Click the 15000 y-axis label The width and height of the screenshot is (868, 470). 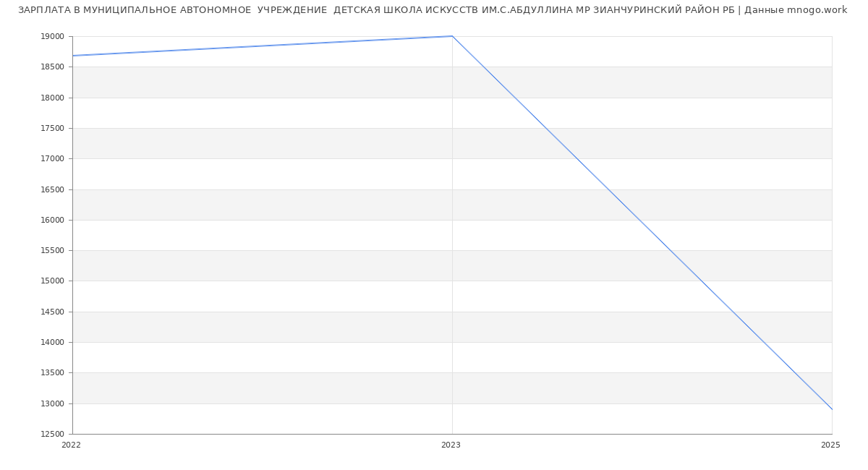click(x=52, y=281)
